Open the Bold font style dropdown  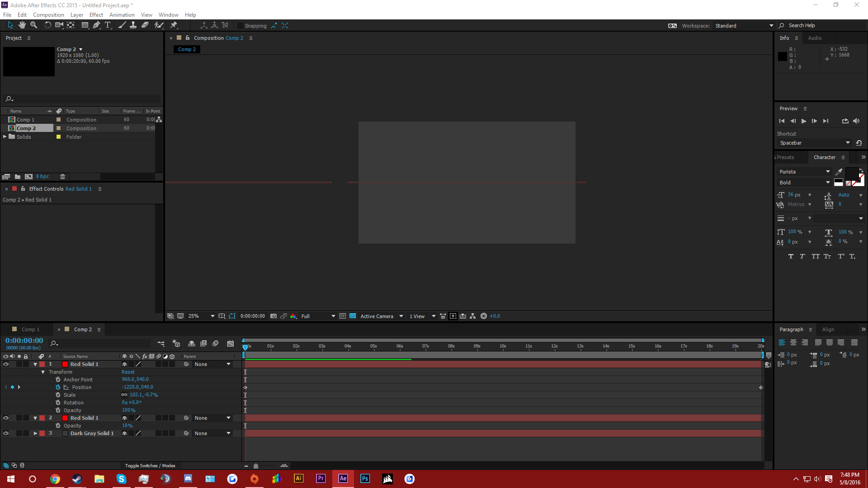click(x=805, y=183)
